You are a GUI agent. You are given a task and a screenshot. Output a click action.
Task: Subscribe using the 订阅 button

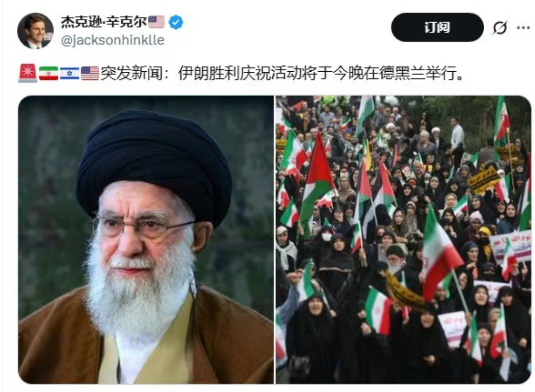tap(437, 28)
